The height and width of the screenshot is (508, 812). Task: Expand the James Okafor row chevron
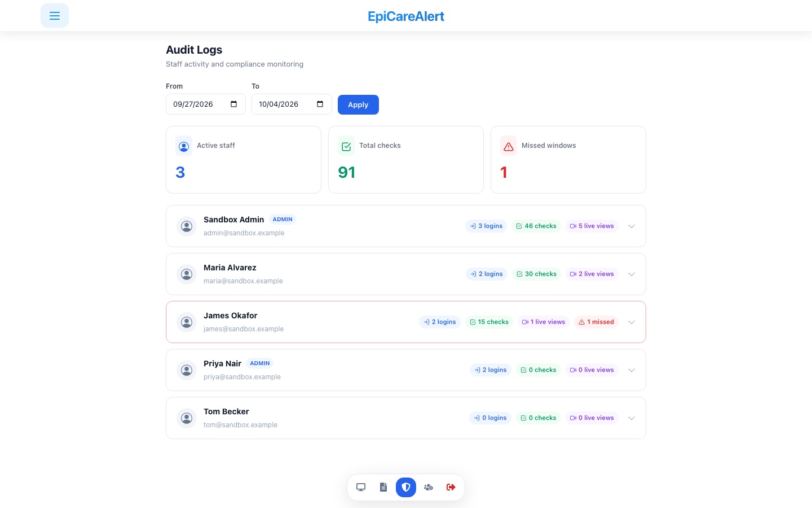pyautogui.click(x=632, y=322)
